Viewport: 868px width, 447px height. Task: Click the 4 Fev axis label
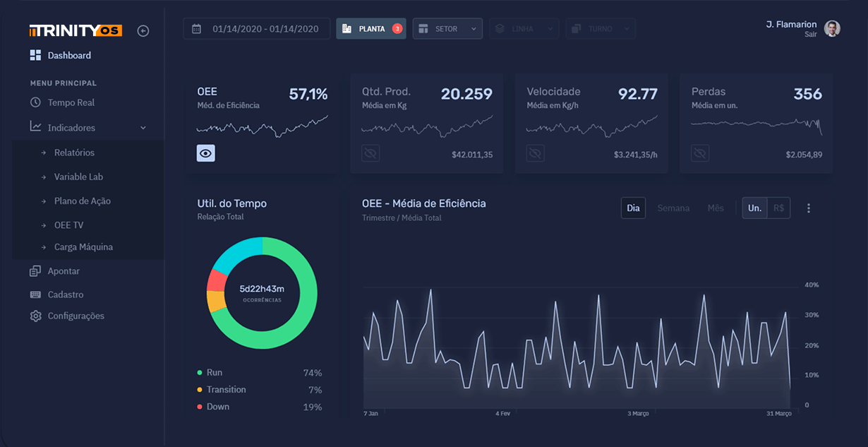click(502, 413)
